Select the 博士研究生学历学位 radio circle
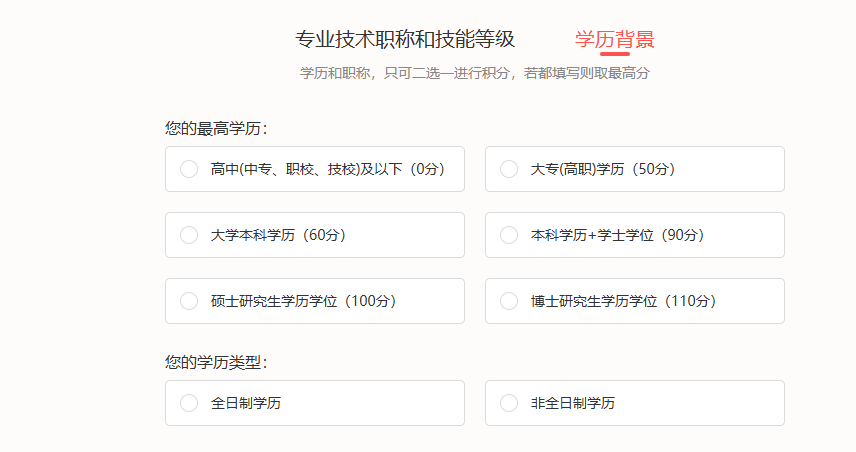 point(509,301)
